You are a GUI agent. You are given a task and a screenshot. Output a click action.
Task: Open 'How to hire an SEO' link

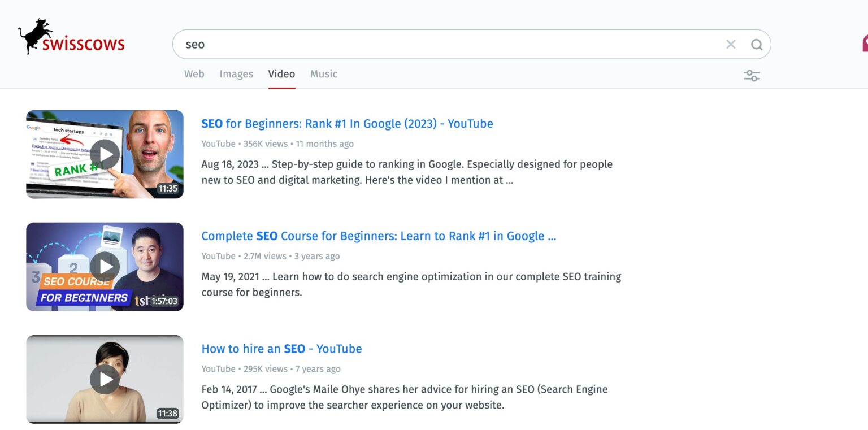click(x=281, y=349)
